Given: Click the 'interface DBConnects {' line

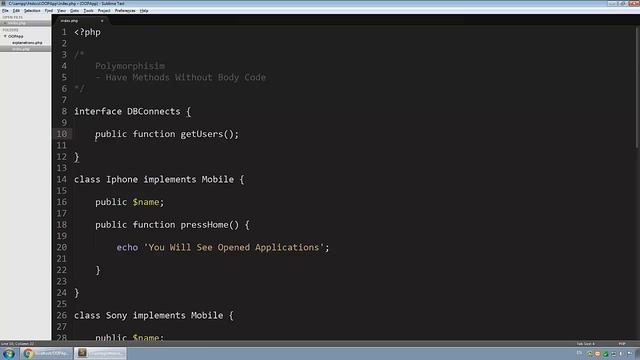Looking at the screenshot, I should [133, 111].
